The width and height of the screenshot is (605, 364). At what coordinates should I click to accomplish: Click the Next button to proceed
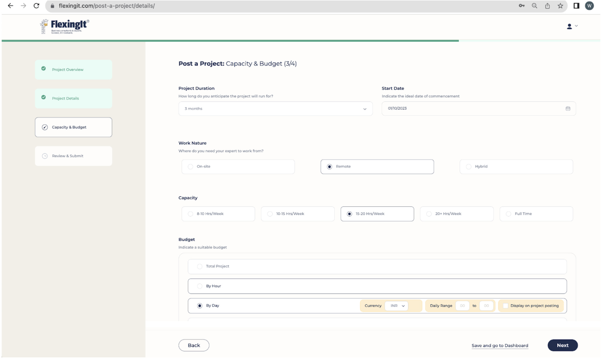pos(562,345)
